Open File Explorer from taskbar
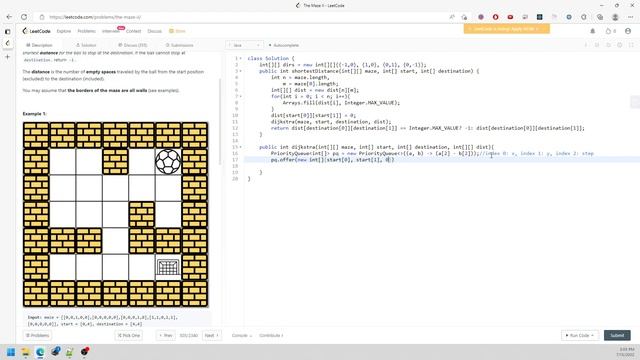Screen dimensions: 640x360 [x=25, y=352]
